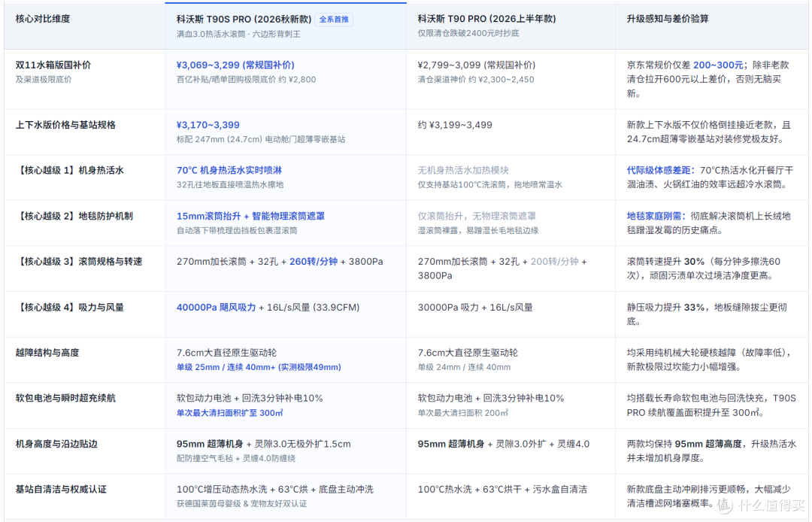Click row label 【核心越级 1】机身热活水
This screenshot has height=522, width=812.
(70, 171)
